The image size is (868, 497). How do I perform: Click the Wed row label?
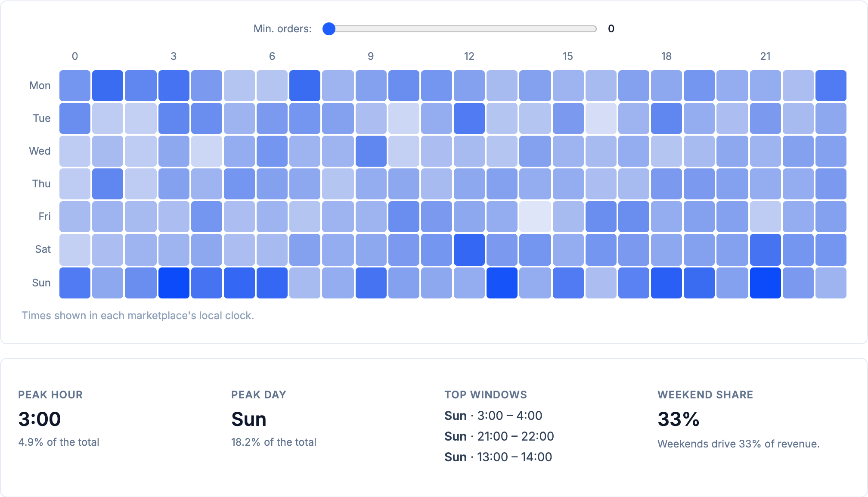40,151
